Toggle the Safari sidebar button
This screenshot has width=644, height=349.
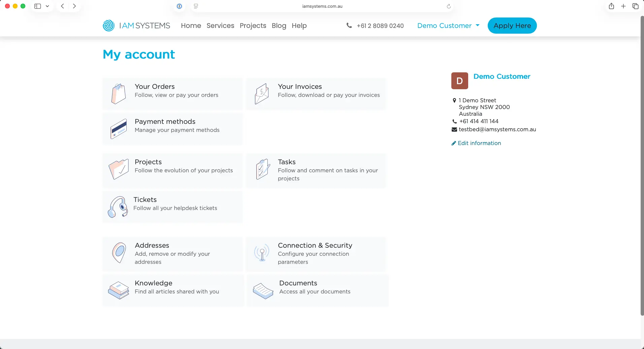point(38,6)
